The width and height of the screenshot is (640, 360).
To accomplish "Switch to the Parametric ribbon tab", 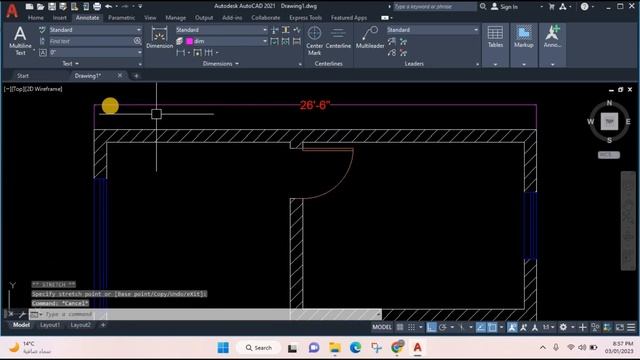I will 122,18.
